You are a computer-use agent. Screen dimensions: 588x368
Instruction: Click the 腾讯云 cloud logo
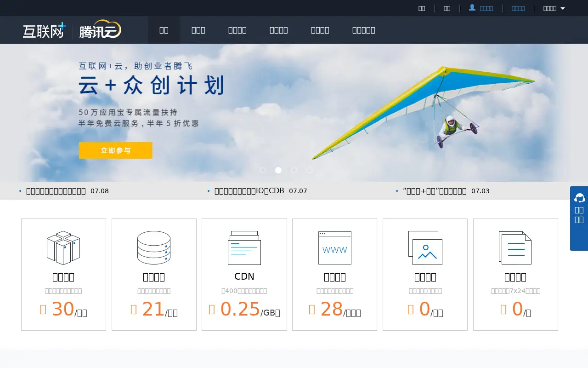(x=100, y=29)
